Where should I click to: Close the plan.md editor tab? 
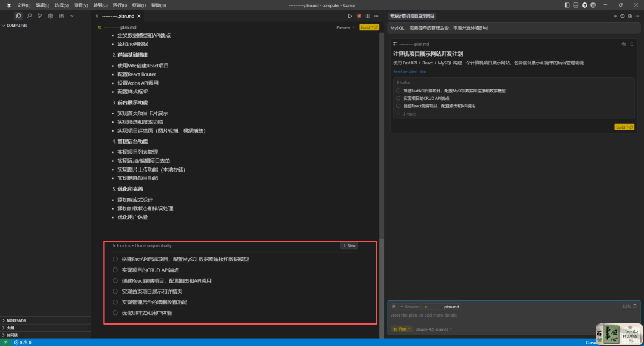click(139, 16)
